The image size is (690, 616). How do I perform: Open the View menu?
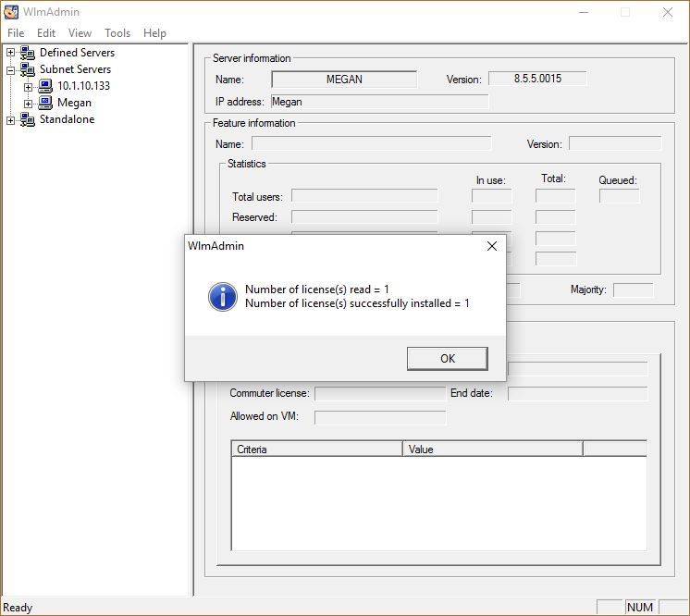[80, 33]
